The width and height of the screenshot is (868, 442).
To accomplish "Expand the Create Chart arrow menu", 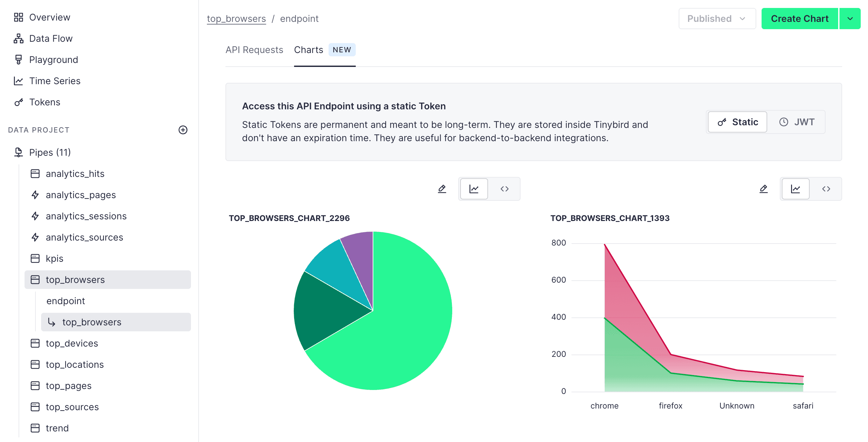I will pyautogui.click(x=850, y=19).
